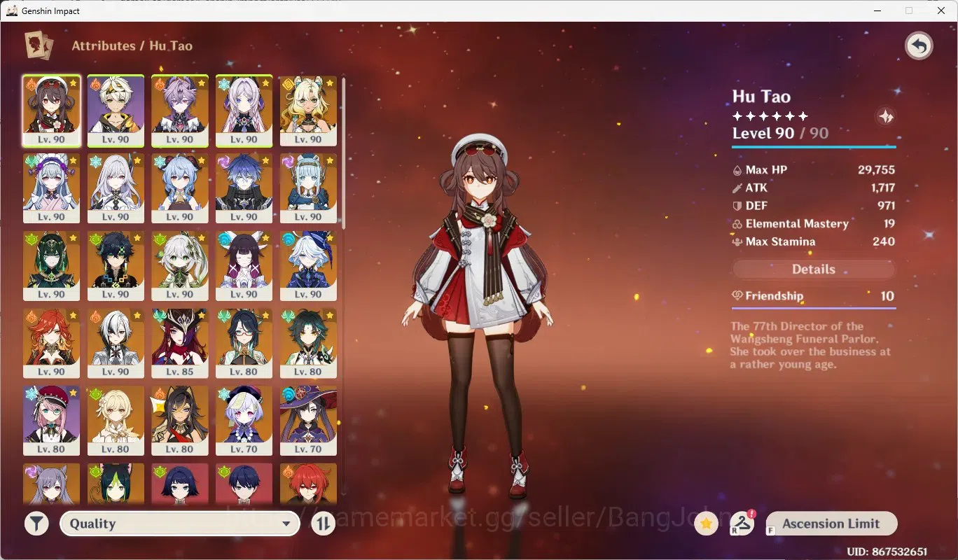958x560 pixels.
Task: Select the purple-haired pyro character portrait
Action: tap(180, 111)
